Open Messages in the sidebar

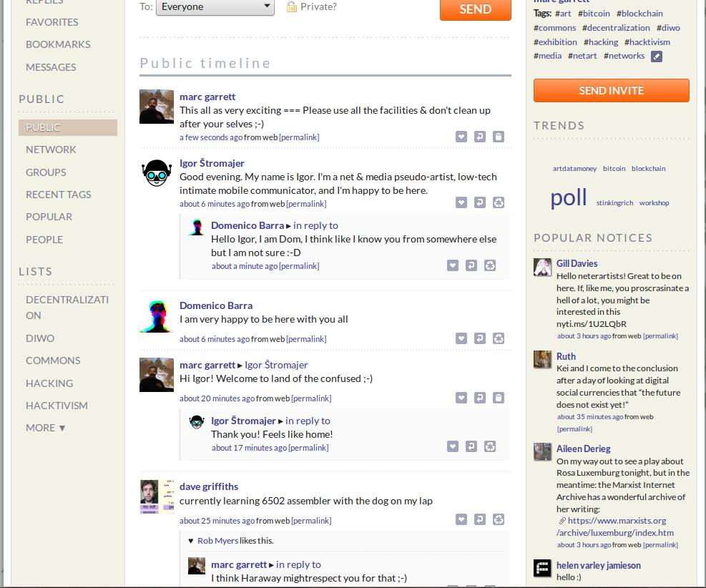[51, 67]
